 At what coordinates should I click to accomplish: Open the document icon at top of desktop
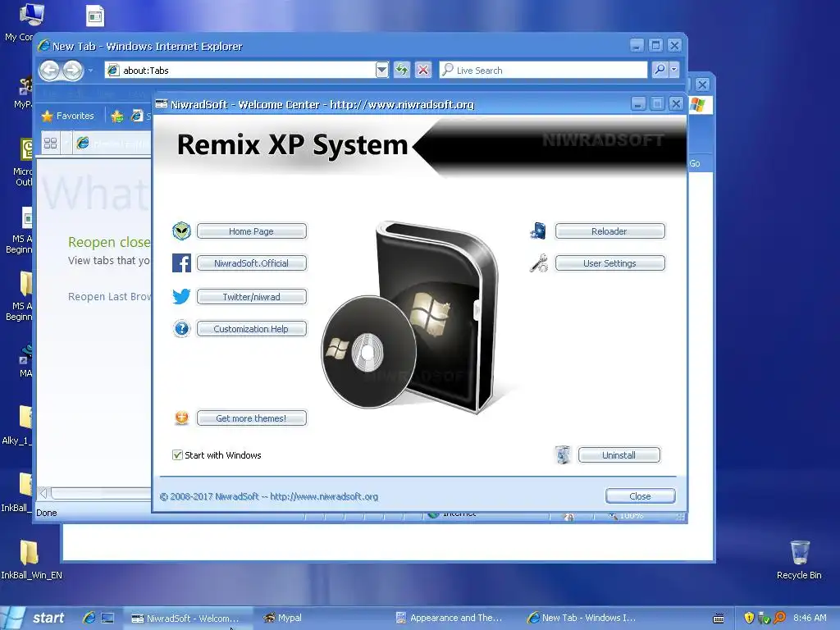[95, 16]
